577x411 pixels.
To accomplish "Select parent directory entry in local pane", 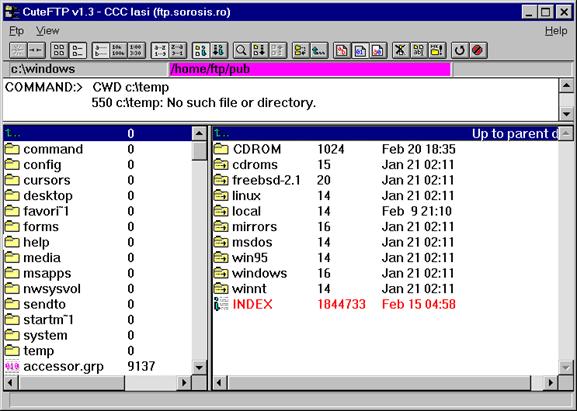I will pos(98,133).
